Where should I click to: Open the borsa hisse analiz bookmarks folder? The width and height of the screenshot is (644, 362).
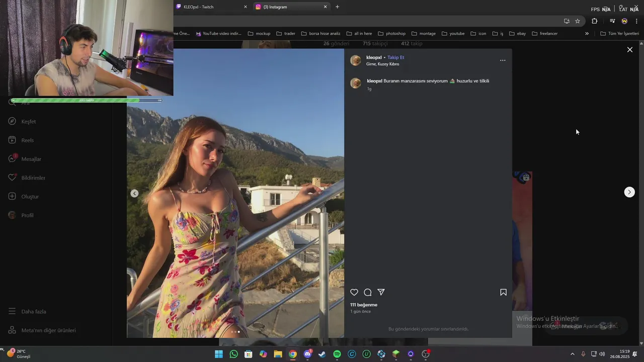pyautogui.click(x=321, y=34)
